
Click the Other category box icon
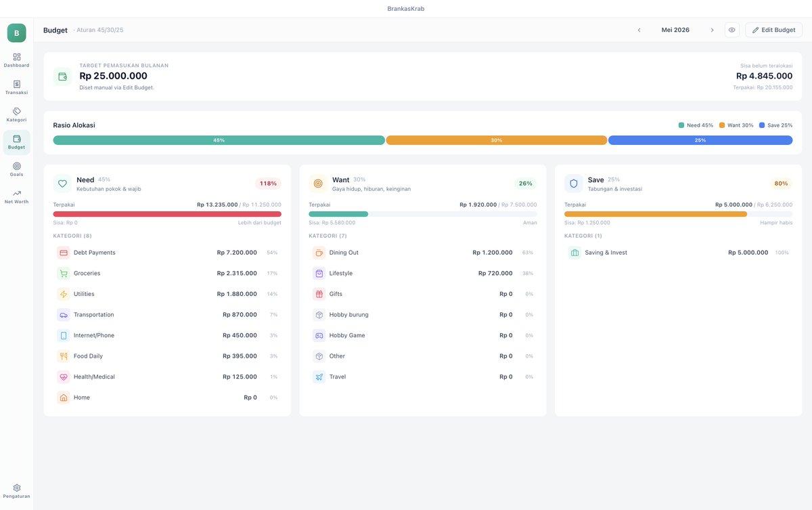(319, 356)
